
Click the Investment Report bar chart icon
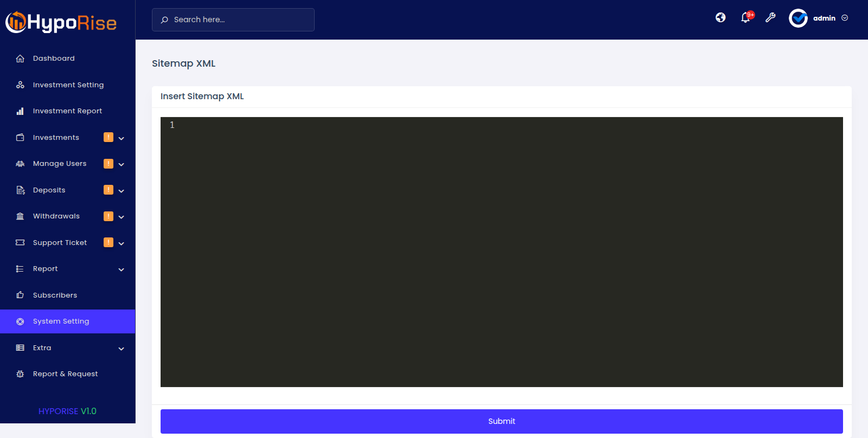point(20,111)
